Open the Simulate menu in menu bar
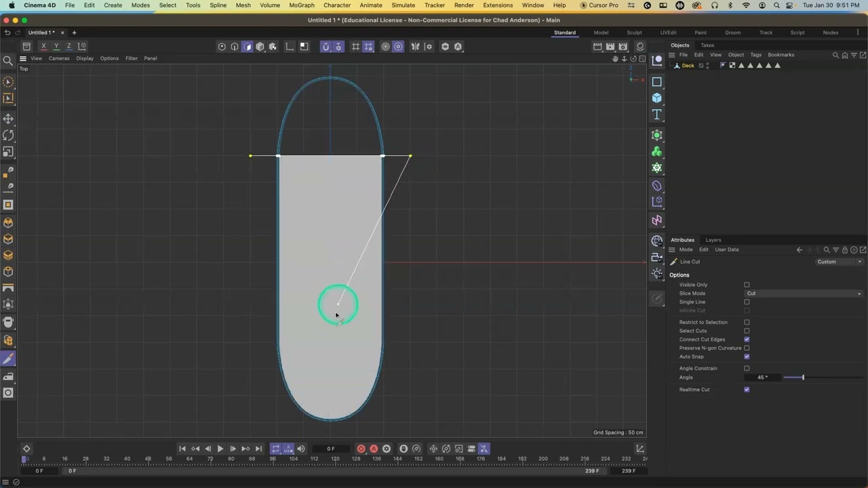The height and width of the screenshot is (488, 868). pos(403,5)
